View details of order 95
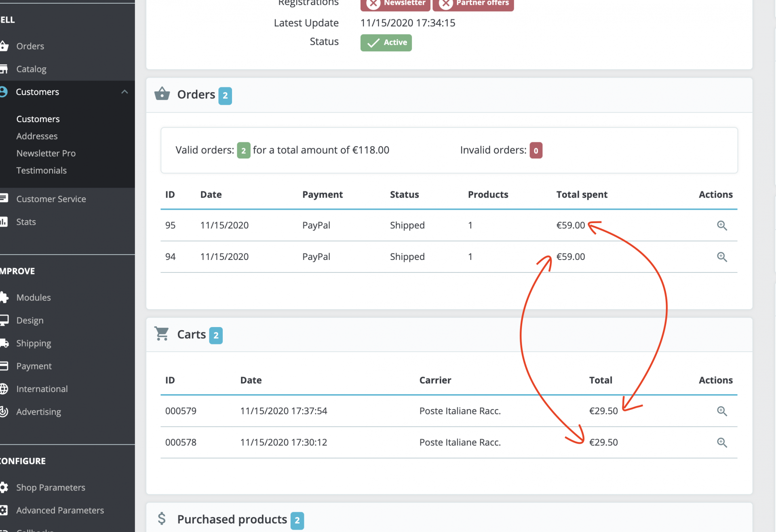Screen dimensions: 776x532 722,225
